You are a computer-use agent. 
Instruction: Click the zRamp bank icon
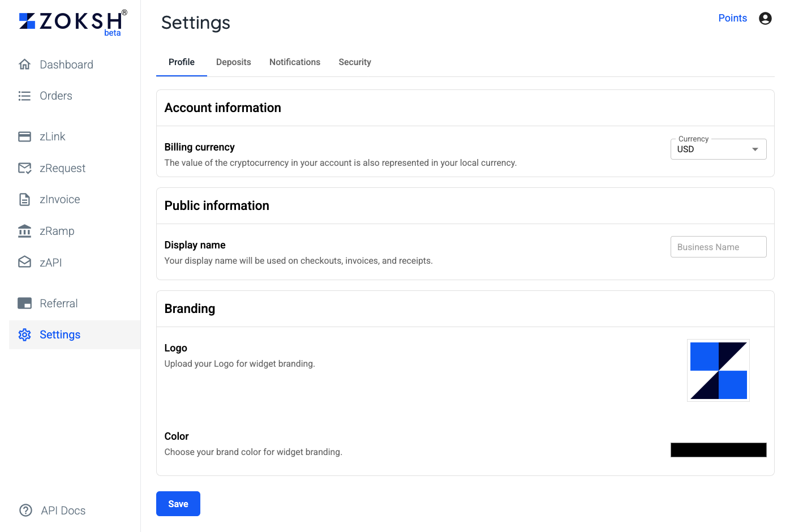pos(24,231)
